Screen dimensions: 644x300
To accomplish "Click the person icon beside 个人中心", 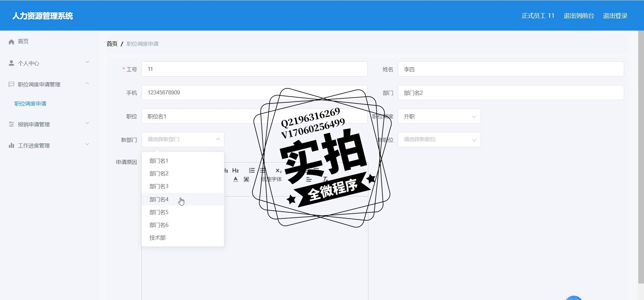I will pos(11,63).
